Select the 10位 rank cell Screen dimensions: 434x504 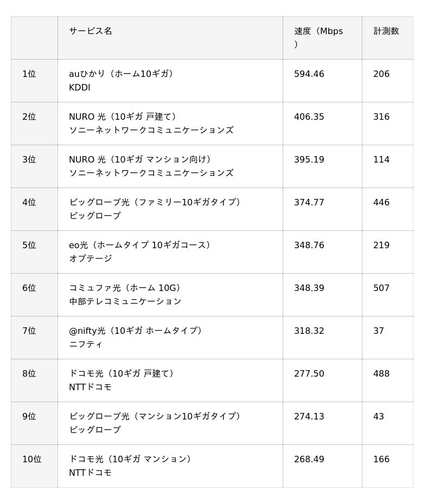(32, 460)
